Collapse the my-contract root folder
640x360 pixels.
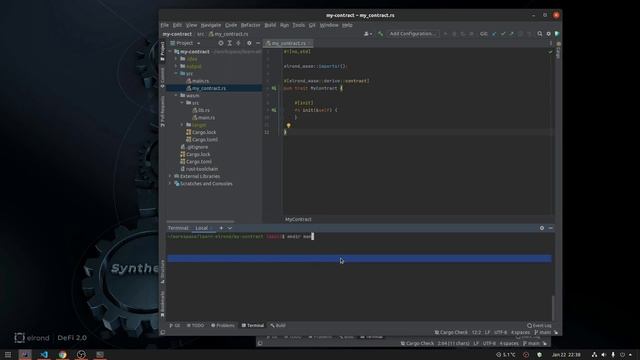171,52
